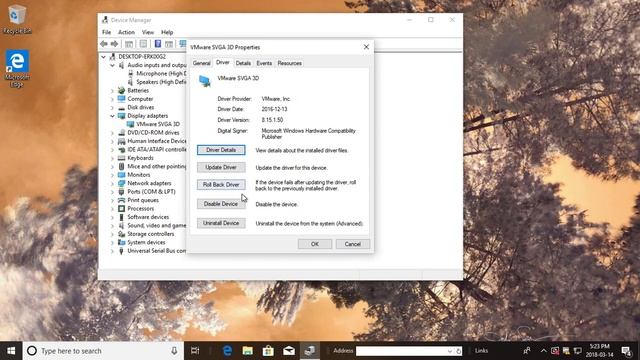Switch to the General tab
The image size is (640, 360).
click(x=202, y=63)
